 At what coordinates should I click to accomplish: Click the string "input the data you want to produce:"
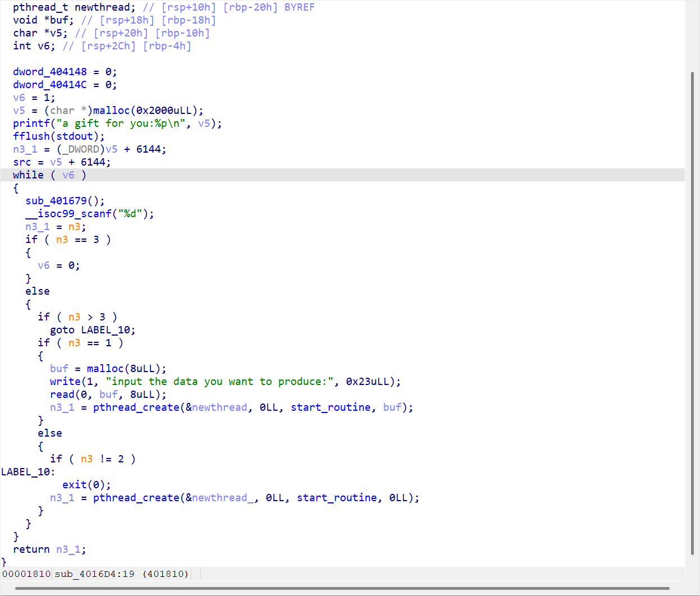pyautogui.click(x=222, y=382)
